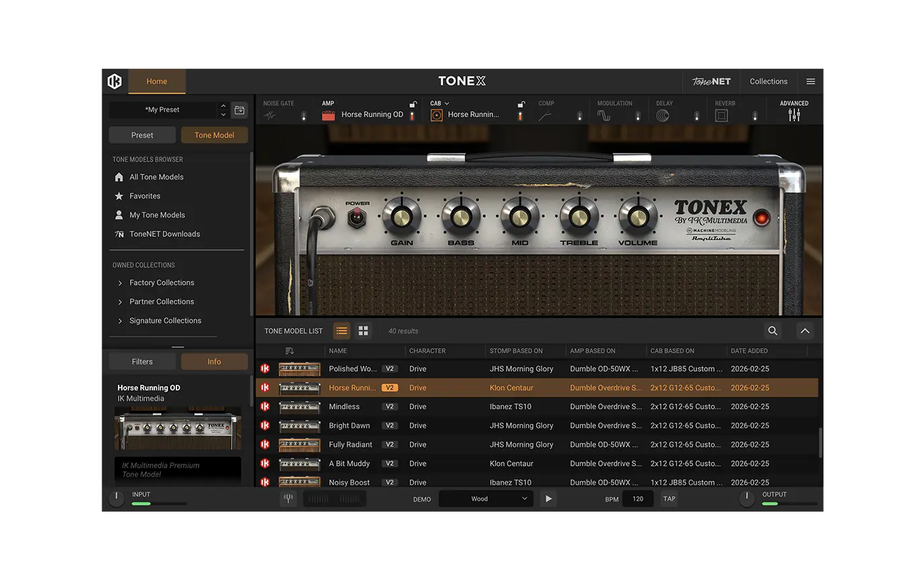Open the Wood demo dropdown
The width and height of the screenshot is (924, 579).
tap(486, 499)
